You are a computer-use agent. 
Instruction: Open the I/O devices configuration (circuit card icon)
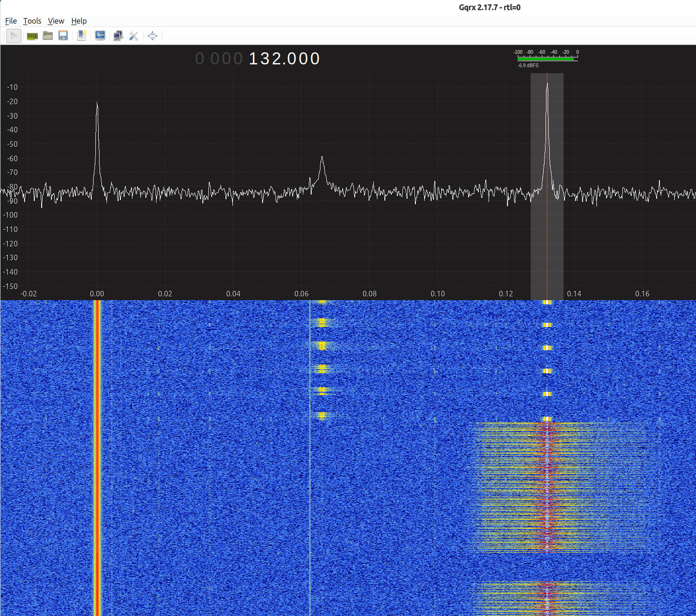click(32, 36)
